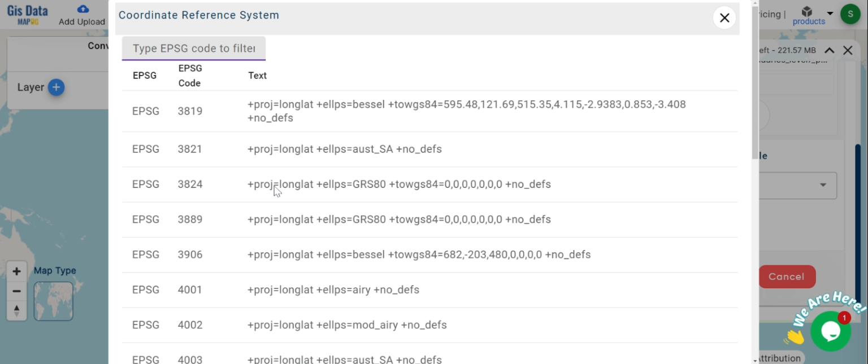The height and width of the screenshot is (364, 868).
Task: Click the green S user avatar
Action: pyautogui.click(x=850, y=14)
